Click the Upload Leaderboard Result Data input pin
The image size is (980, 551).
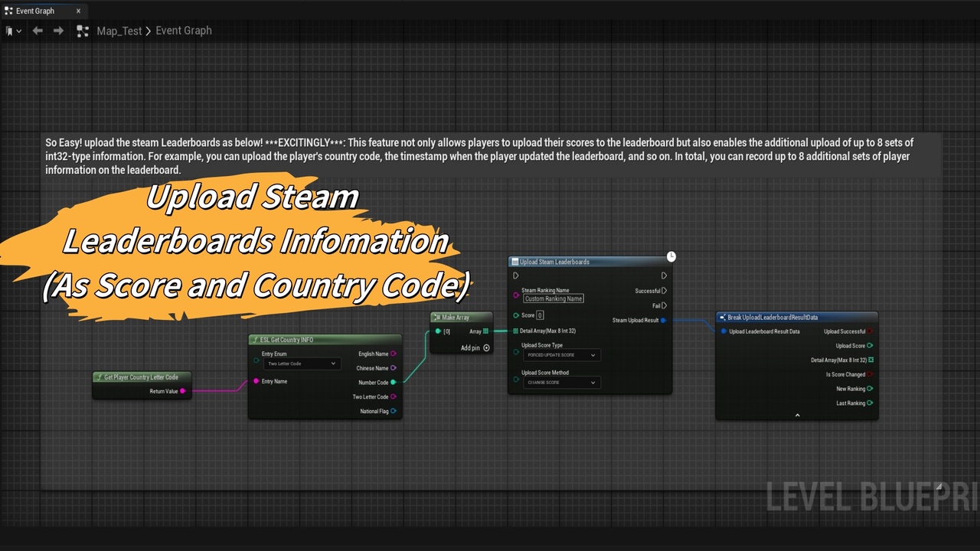click(724, 331)
